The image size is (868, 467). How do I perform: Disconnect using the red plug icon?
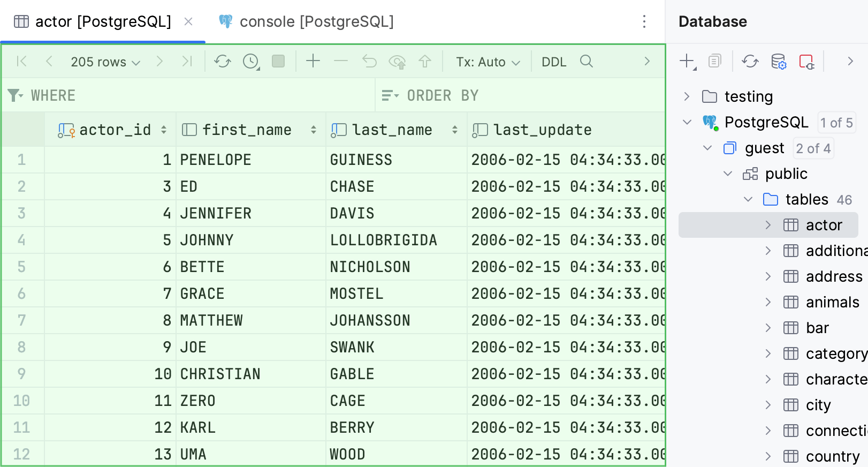(x=808, y=61)
